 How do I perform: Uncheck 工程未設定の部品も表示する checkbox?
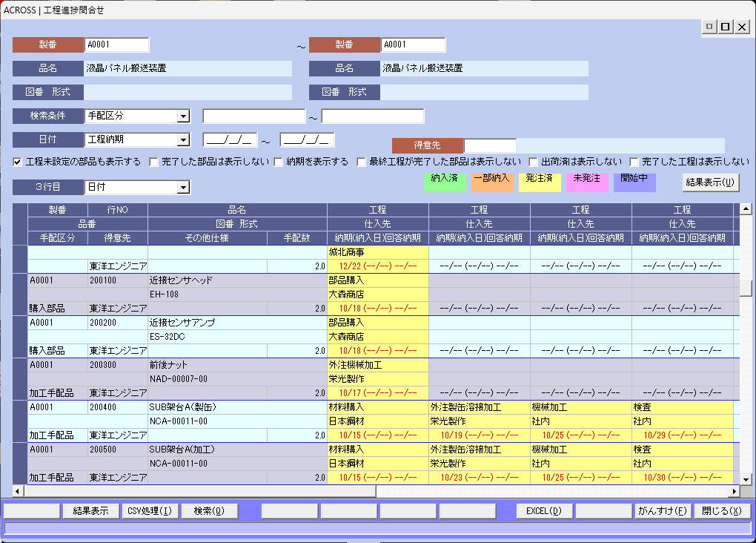click(18, 162)
